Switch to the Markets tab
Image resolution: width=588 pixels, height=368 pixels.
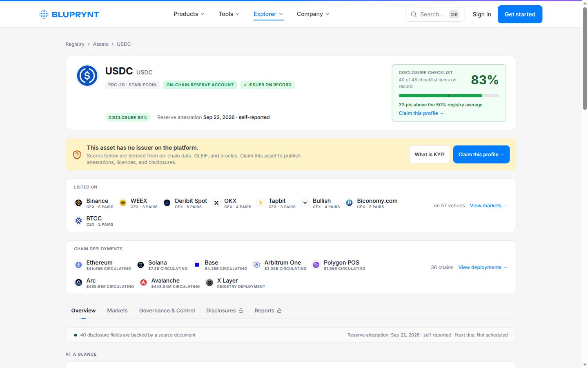pyautogui.click(x=117, y=311)
